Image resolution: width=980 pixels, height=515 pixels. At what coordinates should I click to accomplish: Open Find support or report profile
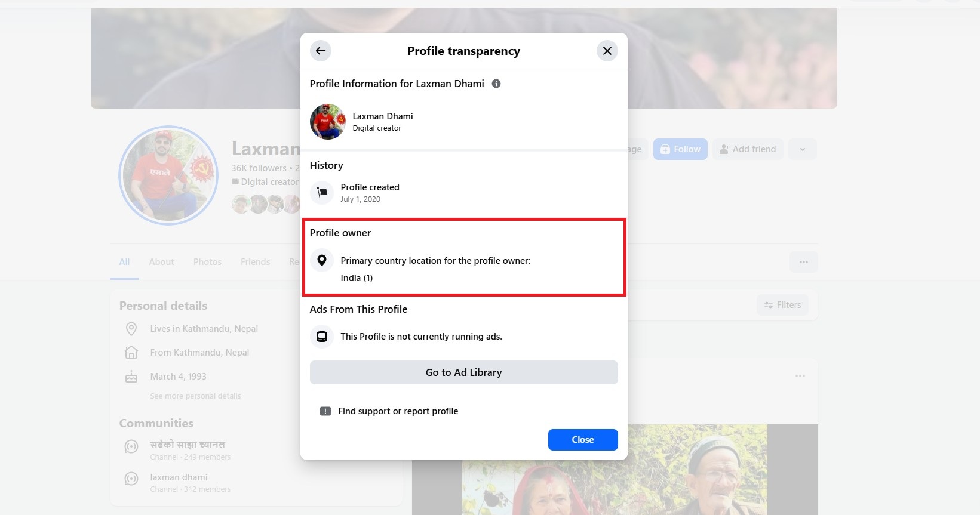pyautogui.click(x=398, y=411)
